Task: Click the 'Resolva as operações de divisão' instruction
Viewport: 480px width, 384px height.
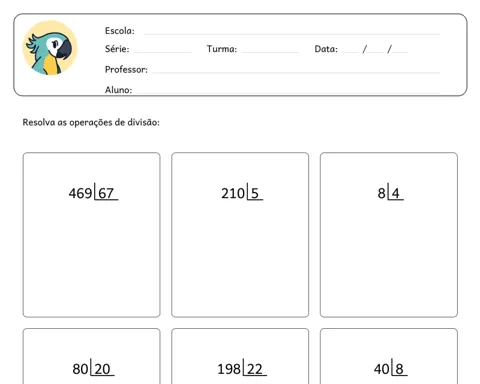Action: point(91,122)
